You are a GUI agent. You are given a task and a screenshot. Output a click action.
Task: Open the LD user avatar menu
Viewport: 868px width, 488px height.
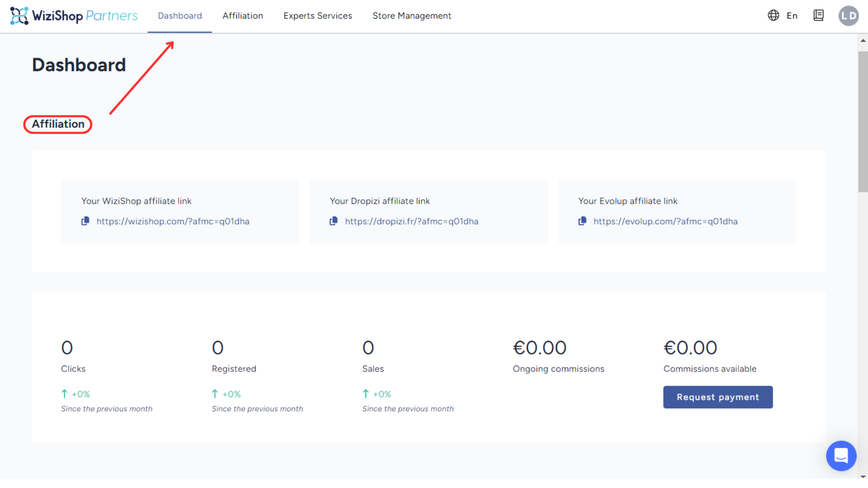tap(849, 16)
